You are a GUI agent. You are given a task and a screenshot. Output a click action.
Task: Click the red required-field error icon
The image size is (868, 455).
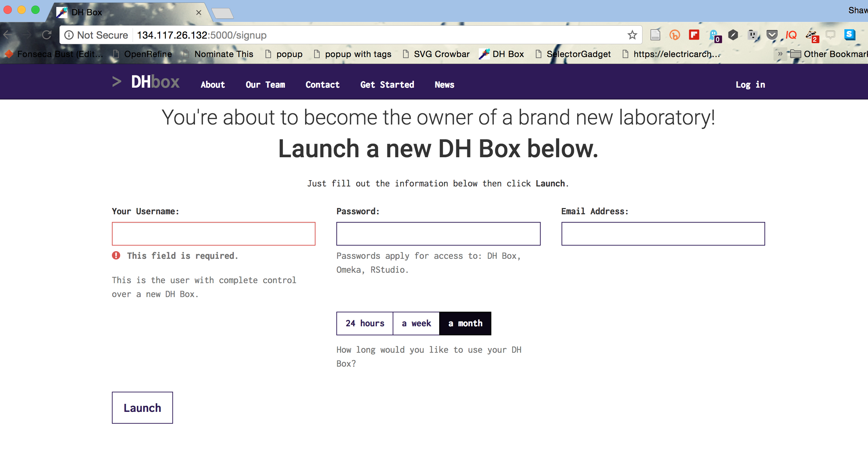pos(116,256)
